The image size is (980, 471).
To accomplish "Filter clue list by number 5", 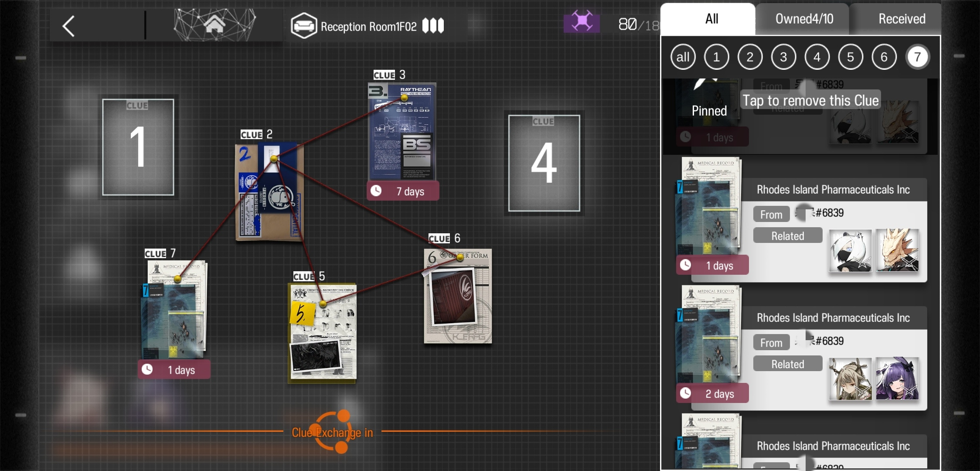I will (851, 57).
